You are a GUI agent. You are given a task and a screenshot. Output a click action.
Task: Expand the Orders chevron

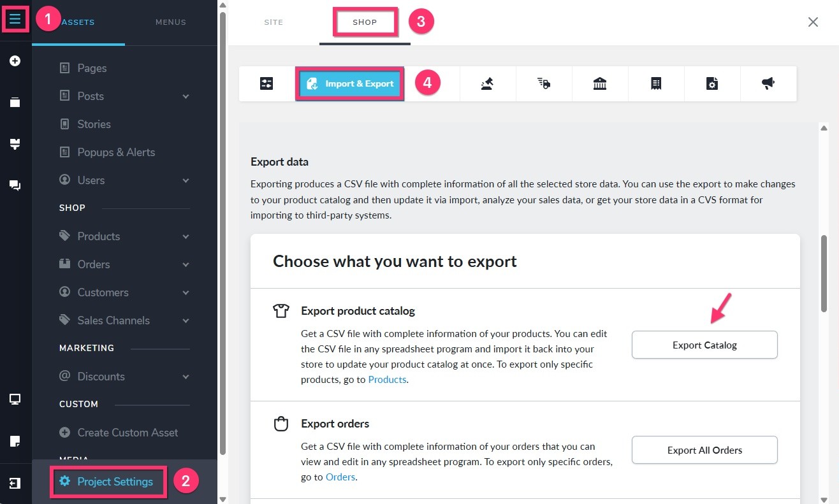[x=186, y=264]
